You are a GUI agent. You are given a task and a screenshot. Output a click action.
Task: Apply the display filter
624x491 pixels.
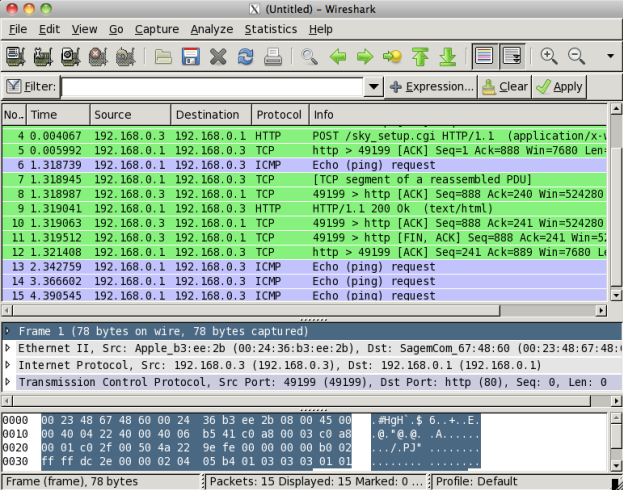pos(559,86)
